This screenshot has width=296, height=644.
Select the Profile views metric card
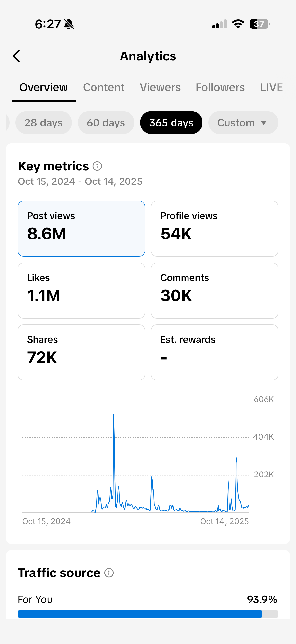click(215, 228)
